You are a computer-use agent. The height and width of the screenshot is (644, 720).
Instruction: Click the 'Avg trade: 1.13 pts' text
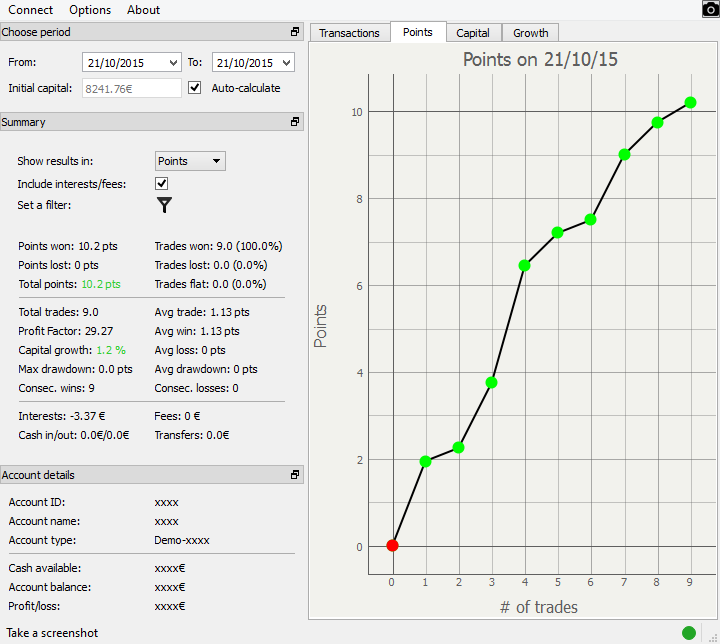202,312
